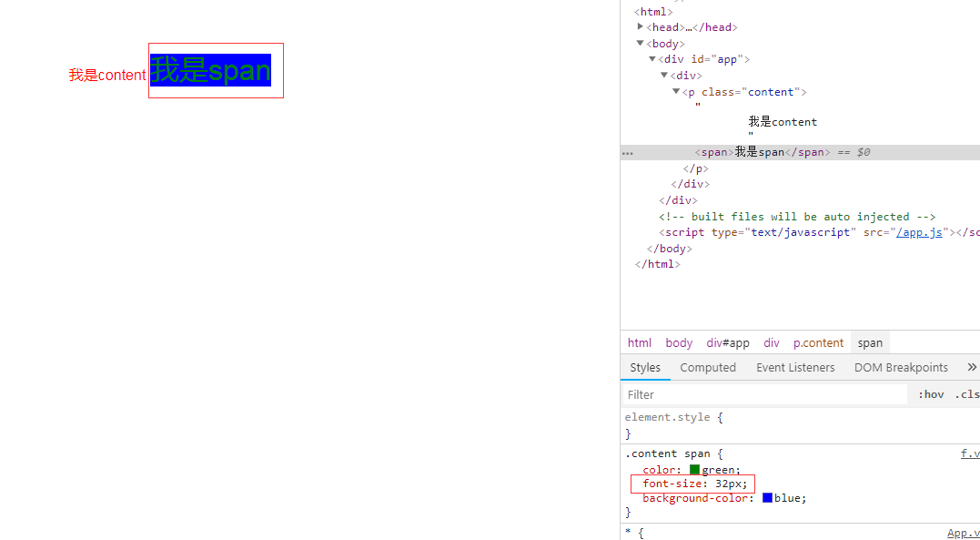Click the Filter styles input field

click(765, 395)
